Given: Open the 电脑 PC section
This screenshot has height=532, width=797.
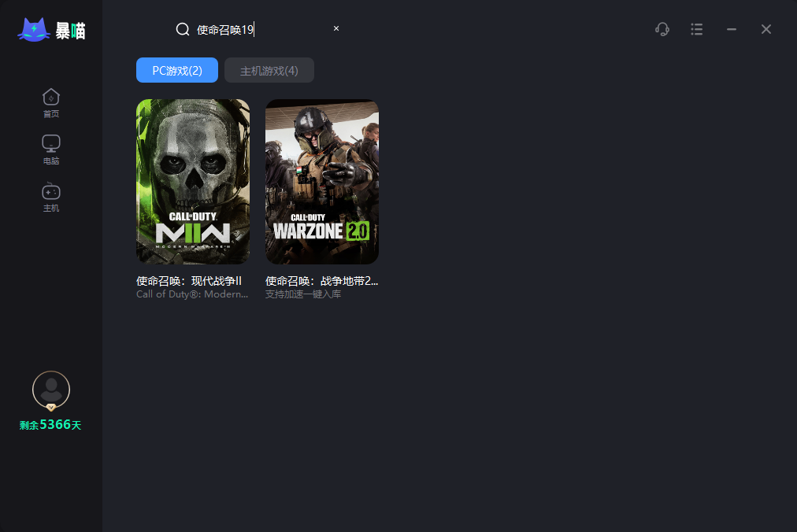Looking at the screenshot, I should [51, 150].
